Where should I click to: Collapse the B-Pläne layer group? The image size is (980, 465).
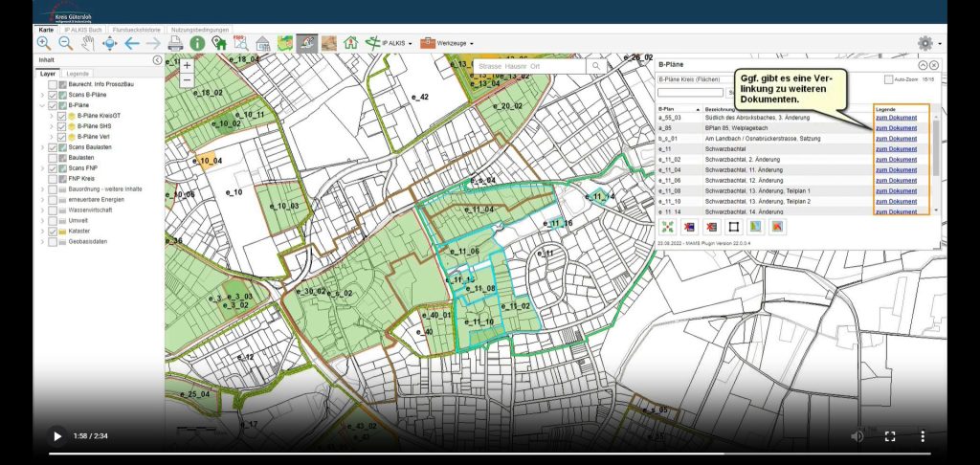pos(42,105)
